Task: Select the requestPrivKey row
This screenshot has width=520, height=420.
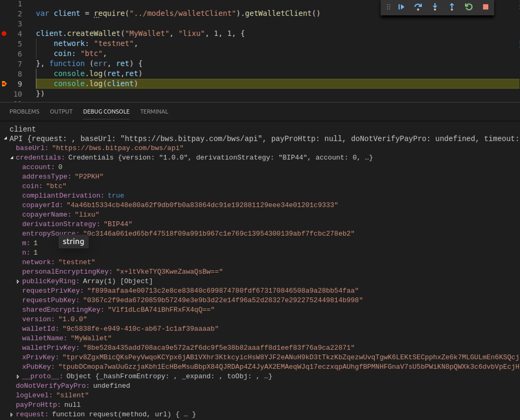Action: click(190, 291)
